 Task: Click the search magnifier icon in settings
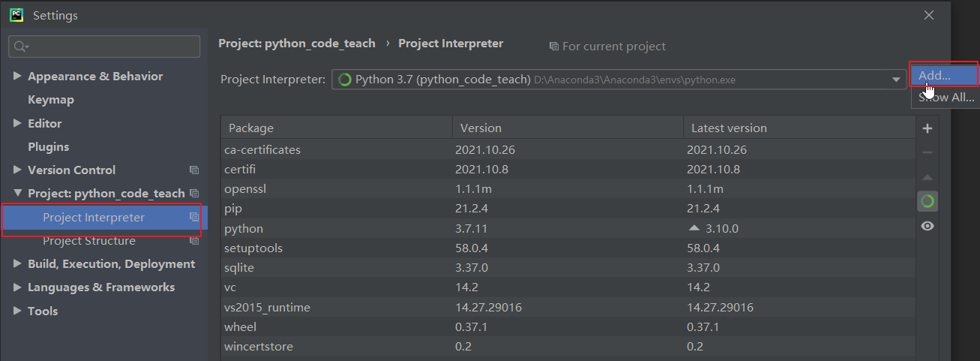pyautogui.click(x=21, y=47)
